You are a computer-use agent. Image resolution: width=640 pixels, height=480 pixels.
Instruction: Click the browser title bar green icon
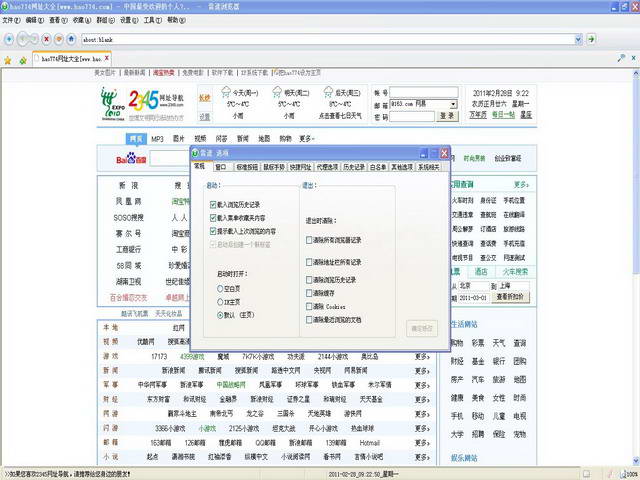(4, 7)
